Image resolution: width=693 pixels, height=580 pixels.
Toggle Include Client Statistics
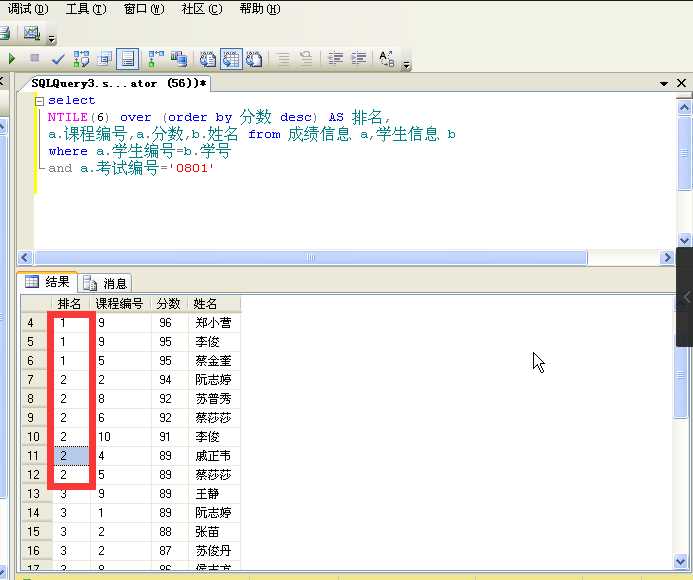click(179, 58)
